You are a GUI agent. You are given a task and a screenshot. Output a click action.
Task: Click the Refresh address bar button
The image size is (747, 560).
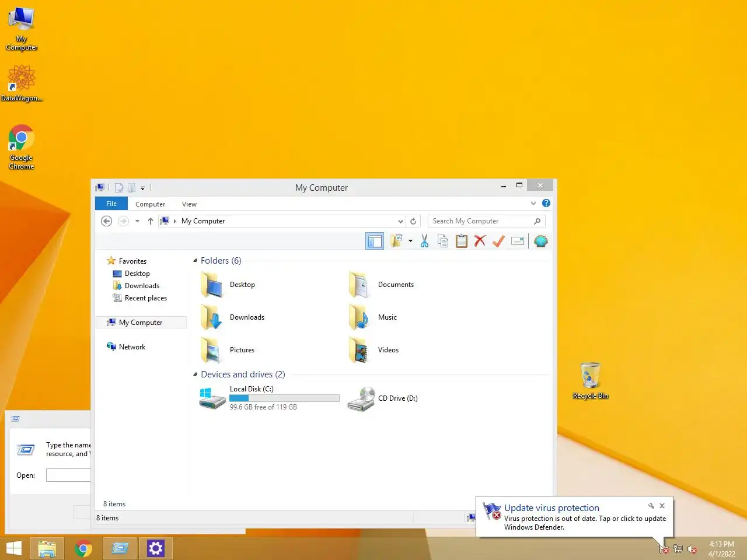pos(413,221)
